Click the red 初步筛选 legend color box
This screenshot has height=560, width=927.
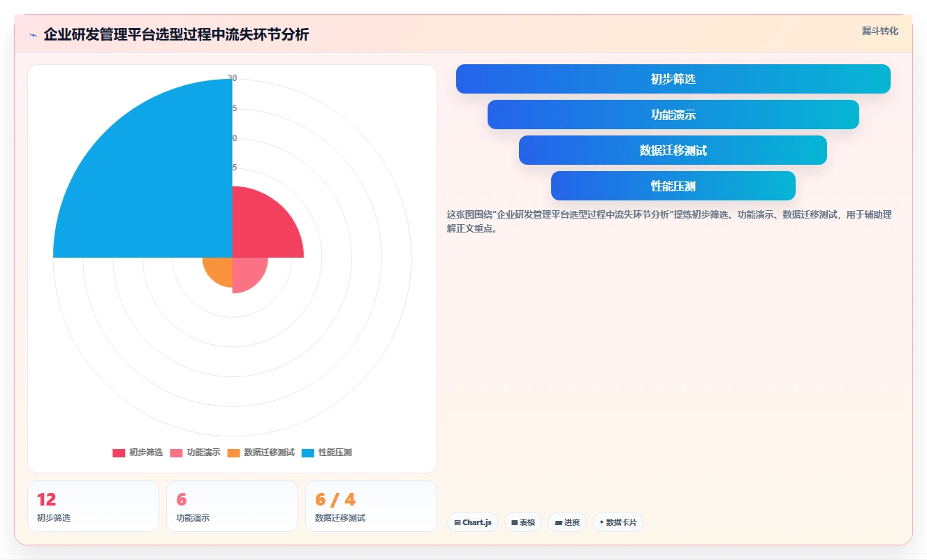pyautogui.click(x=119, y=453)
